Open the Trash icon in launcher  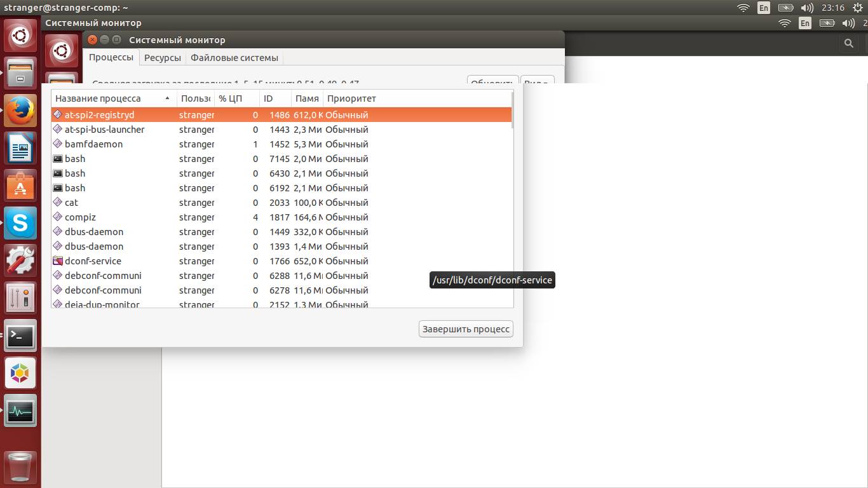[20, 468]
